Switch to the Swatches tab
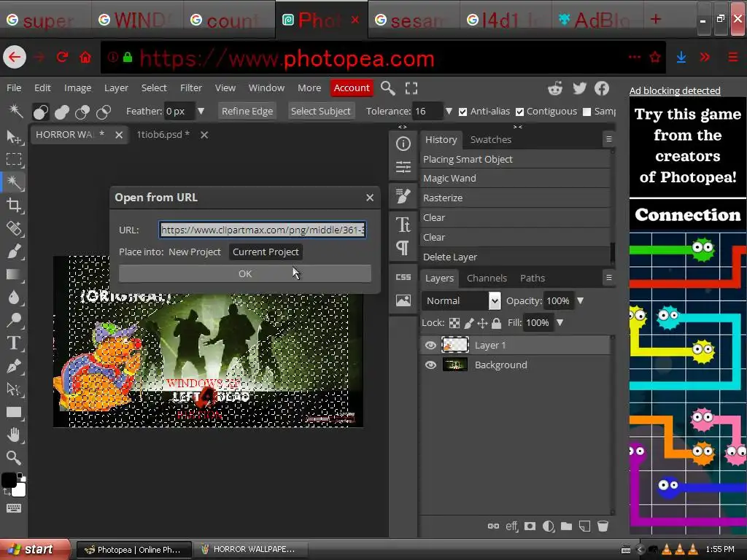 (491, 139)
